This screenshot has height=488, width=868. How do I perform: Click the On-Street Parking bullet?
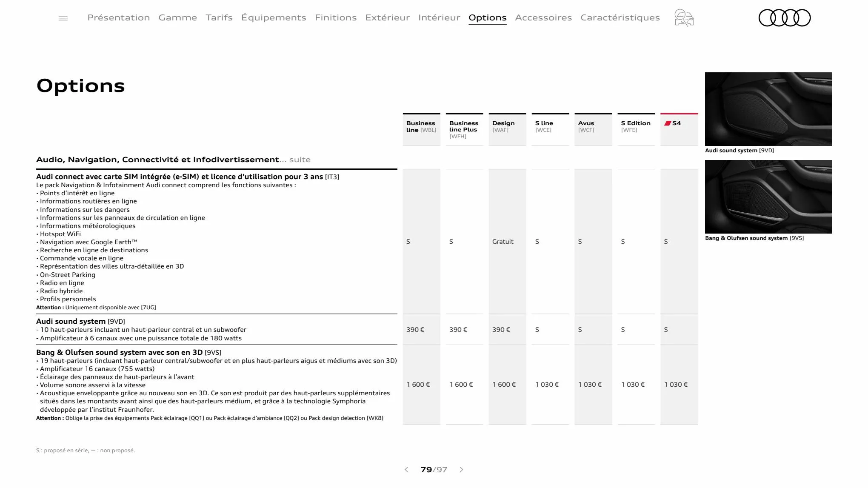(x=66, y=275)
